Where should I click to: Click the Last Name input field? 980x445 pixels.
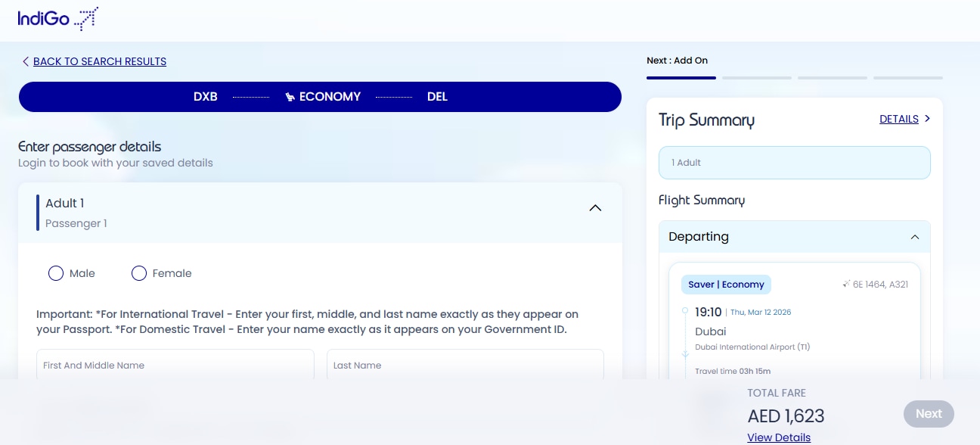pos(465,365)
